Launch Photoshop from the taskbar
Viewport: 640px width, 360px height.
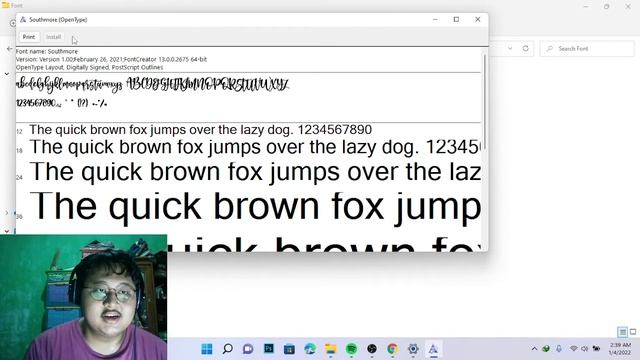tap(269, 349)
